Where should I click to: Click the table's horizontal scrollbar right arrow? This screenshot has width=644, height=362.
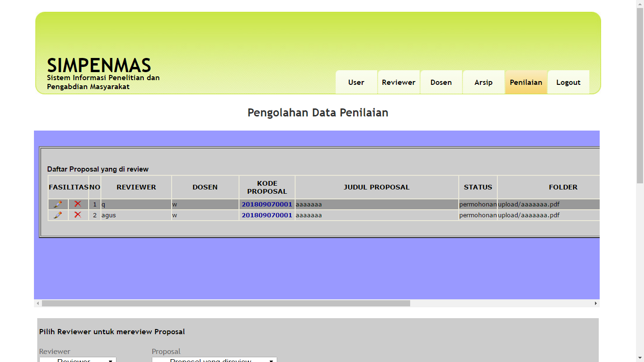click(x=595, y=304)
